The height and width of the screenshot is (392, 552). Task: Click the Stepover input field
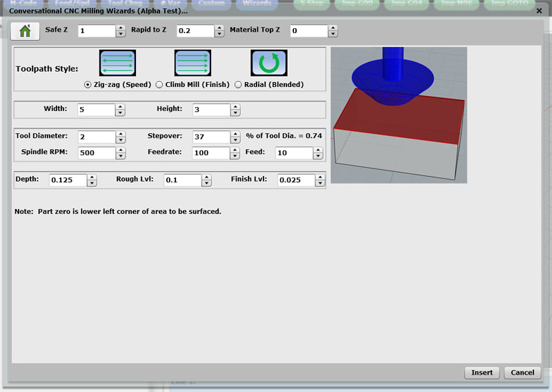coord(212,137)
